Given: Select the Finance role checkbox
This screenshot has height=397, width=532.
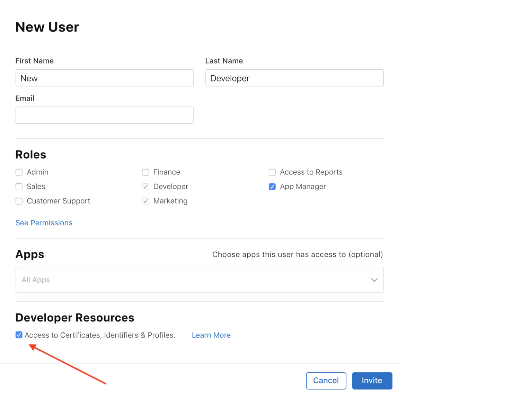Looking at the screenshot, I should click(146, 172).
